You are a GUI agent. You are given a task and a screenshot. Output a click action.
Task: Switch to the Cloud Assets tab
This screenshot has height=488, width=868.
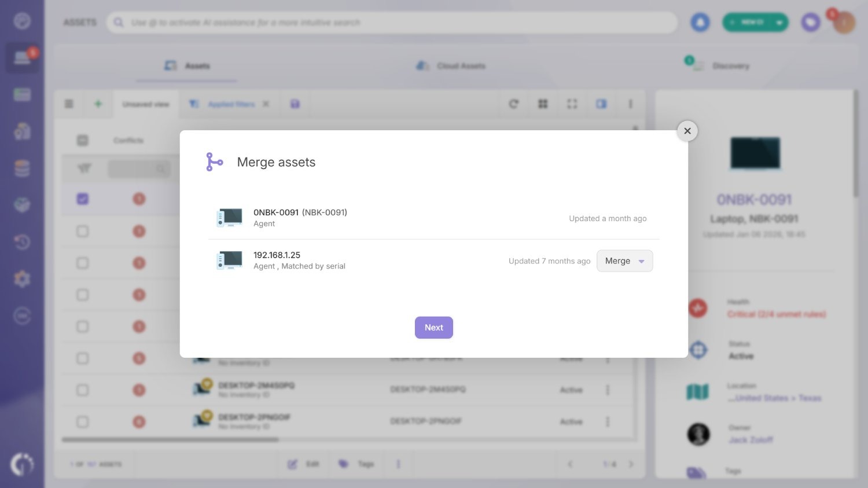(x=451, y=65)
